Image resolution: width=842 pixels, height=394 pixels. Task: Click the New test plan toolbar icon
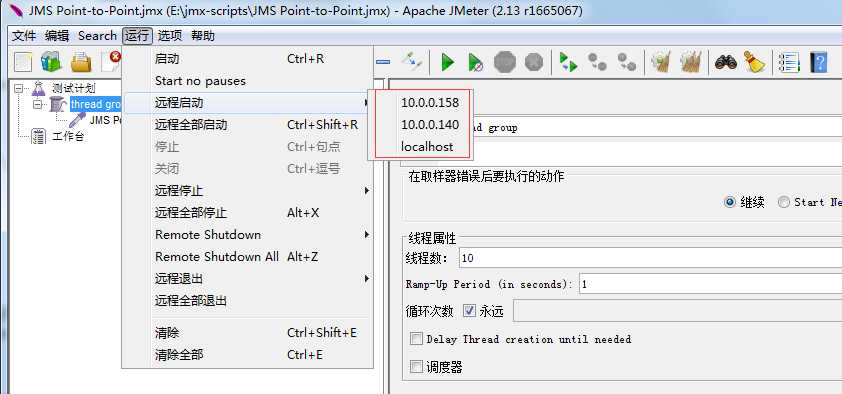[x=23, y=62]
